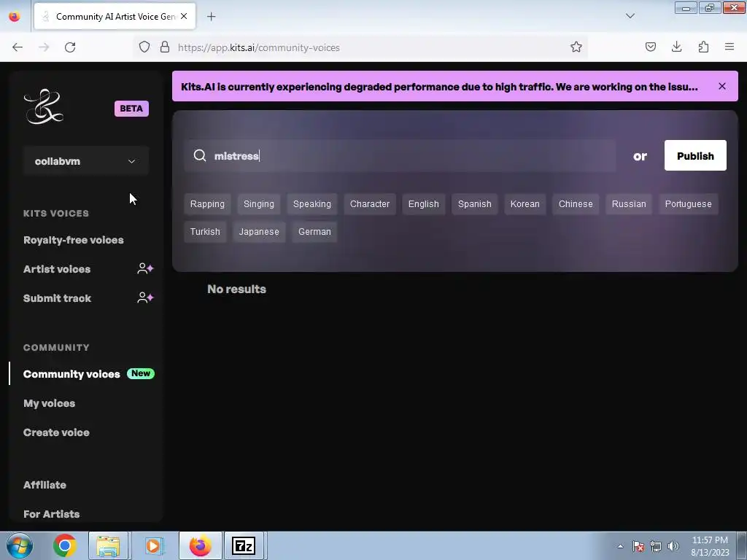
Task: Click the BETA badge next to logo
Action: (x=131, y=109)
